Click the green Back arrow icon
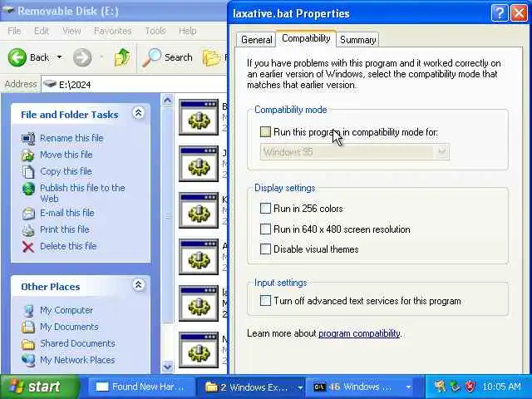Screen dimensions: 532x399 coord(17,57)
